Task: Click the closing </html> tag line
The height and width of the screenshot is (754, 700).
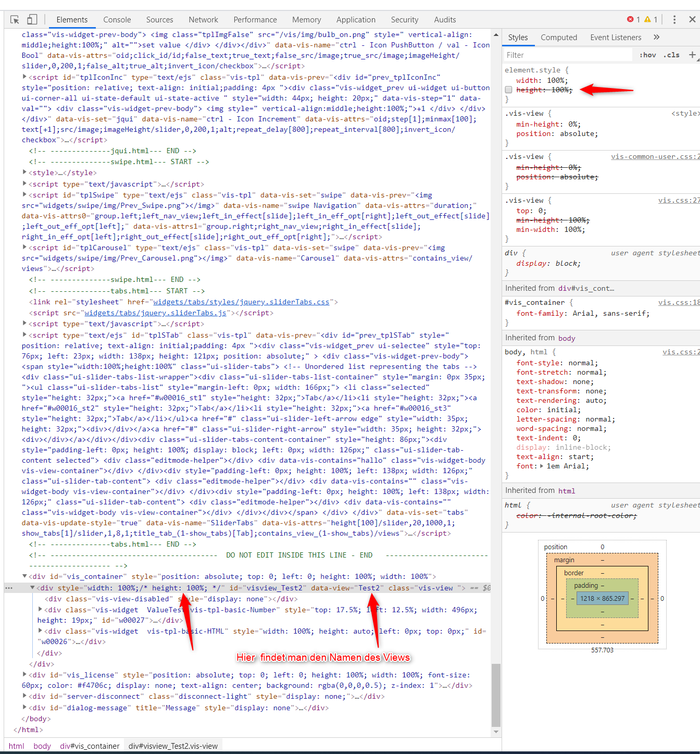Action: tap(29, 730)
